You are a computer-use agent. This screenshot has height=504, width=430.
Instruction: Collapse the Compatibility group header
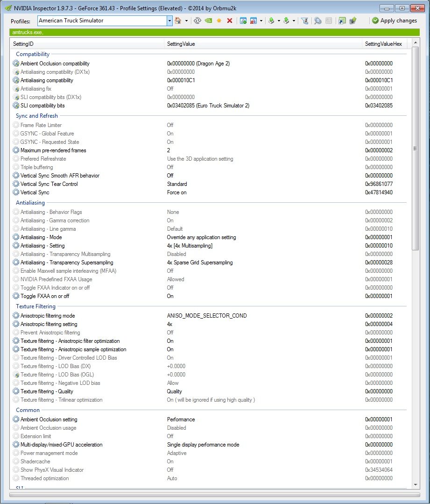(33, 54)
